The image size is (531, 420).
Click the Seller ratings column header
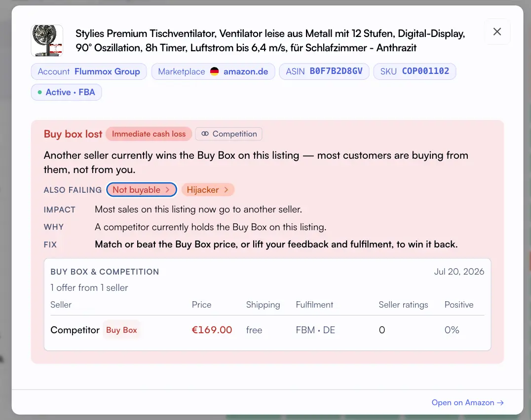(403, 305)
